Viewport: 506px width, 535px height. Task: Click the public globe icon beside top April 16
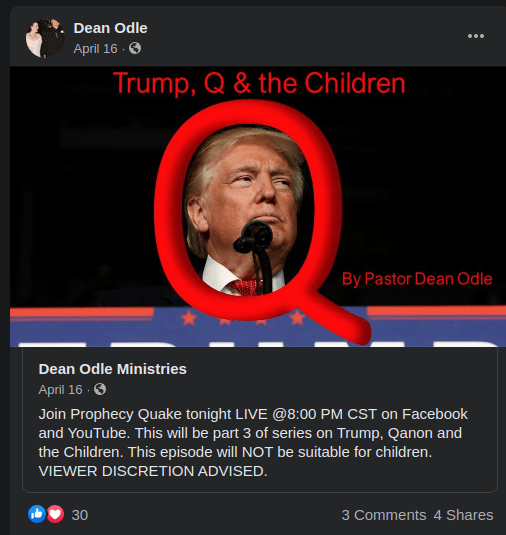point(135,48)
